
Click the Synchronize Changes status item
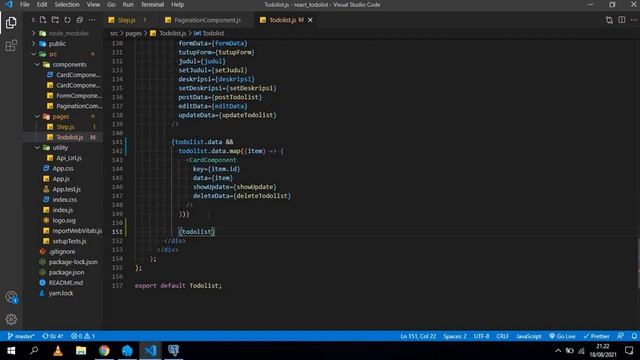[x=53, y=336]
